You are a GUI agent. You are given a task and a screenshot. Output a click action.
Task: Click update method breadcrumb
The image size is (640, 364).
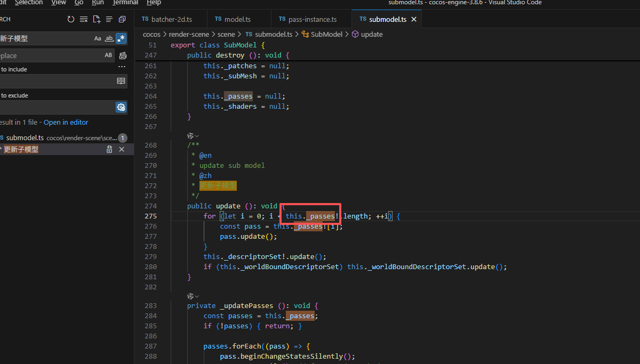point(367,34)
